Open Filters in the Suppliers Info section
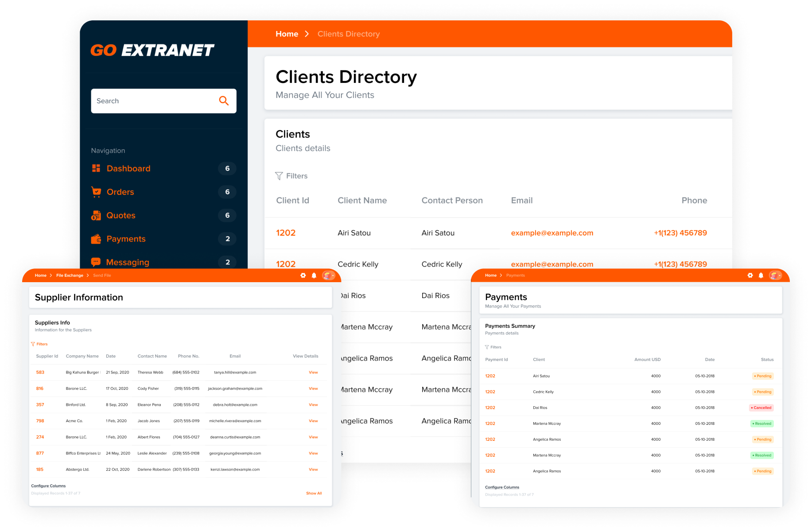This screenshot has width=812, height=532. [x=39, y=344]
